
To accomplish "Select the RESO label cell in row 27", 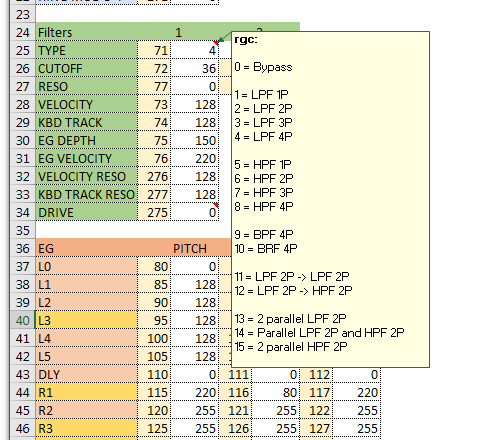I will point(86,87).
